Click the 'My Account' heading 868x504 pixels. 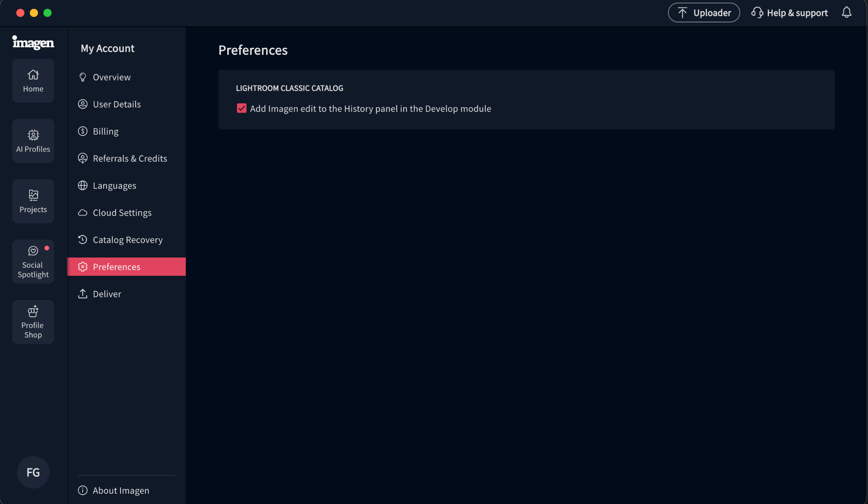coord(108,49)
